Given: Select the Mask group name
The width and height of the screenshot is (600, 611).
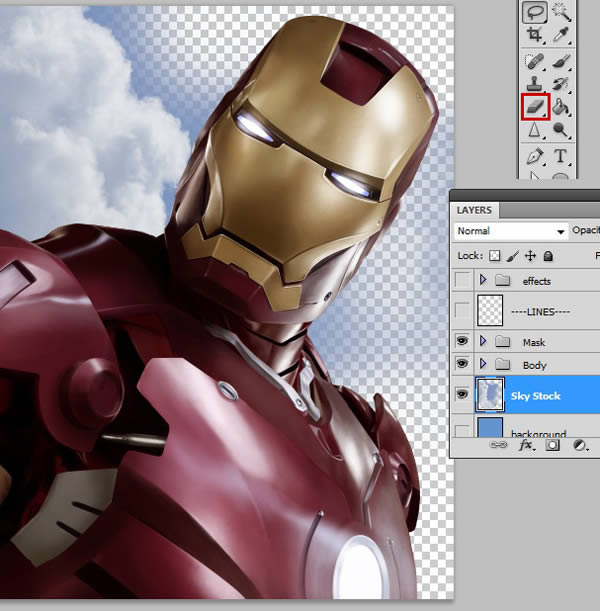Looking at the screenshot, I should [x=534, y=342].
